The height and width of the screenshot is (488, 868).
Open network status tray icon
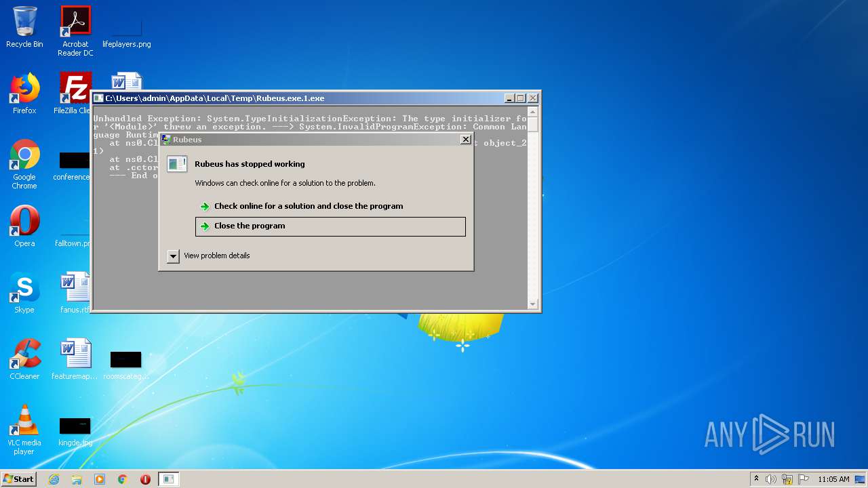(x=787, y=479)
